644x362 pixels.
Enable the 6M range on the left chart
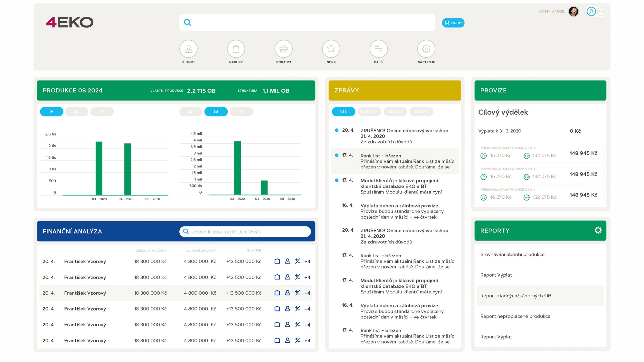point(102,111)
